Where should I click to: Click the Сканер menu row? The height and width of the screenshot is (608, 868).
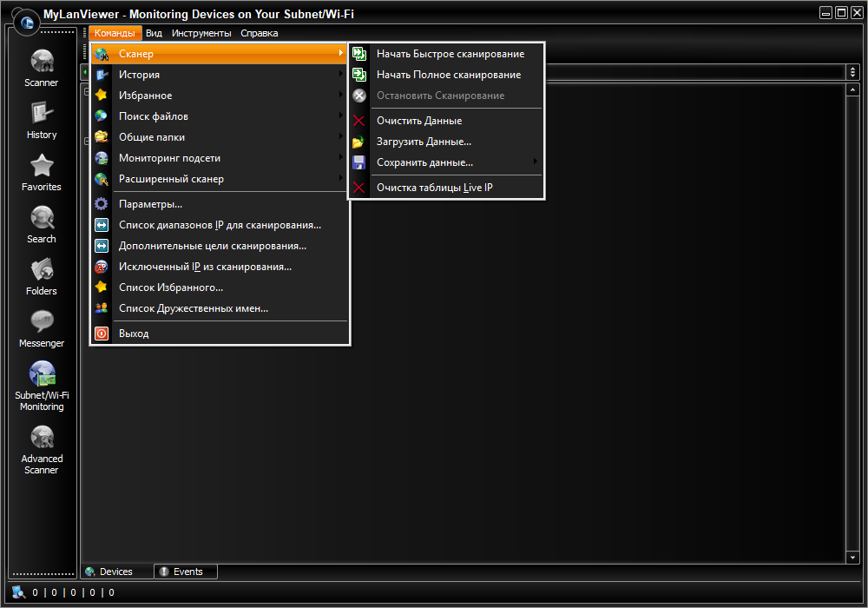(x=220, y=54)
